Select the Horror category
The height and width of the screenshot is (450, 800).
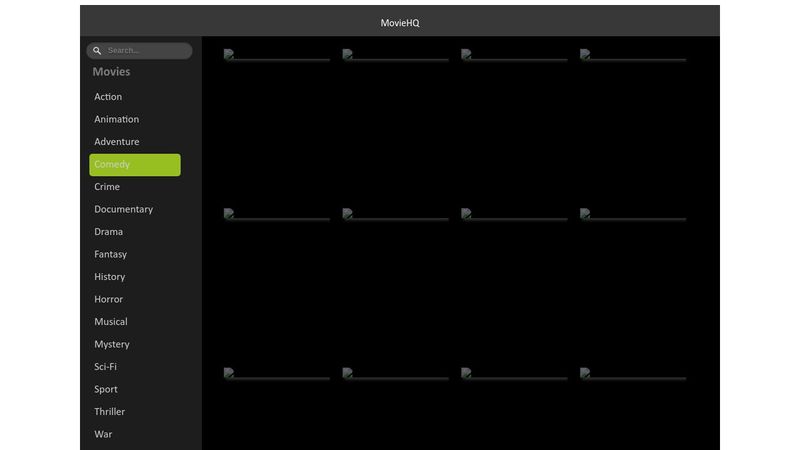click(108, 300)
